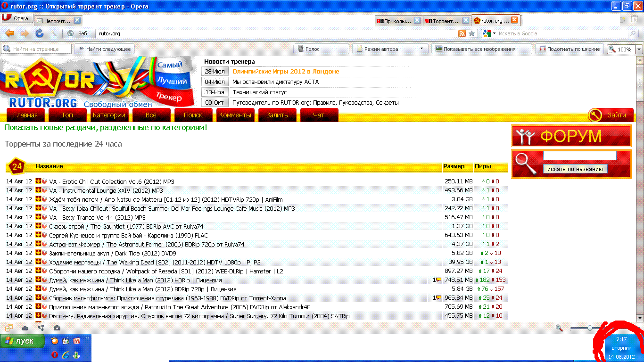Open The Walking Dead [S02] torrent link
Image resolution: width=644 pixels, height=362 pixels.
click(155, 262)
